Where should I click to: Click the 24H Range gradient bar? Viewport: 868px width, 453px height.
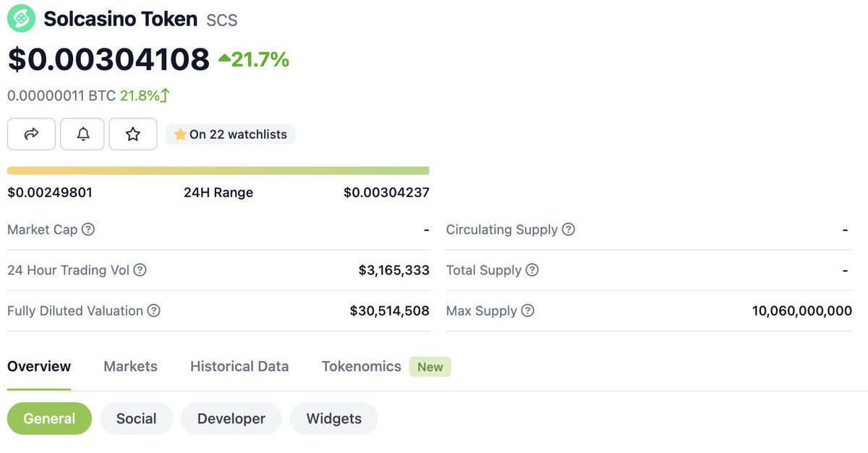tap(218, 171)
